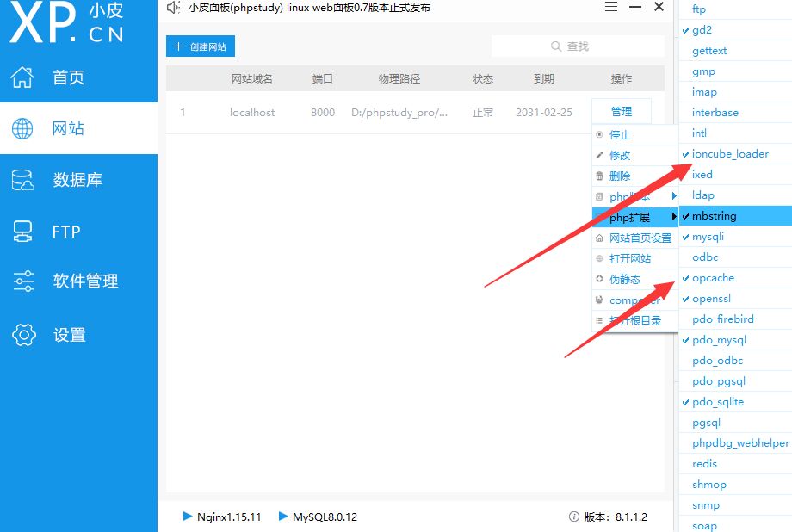Open 软件管理 sliders icon

[x=24, y=281]
